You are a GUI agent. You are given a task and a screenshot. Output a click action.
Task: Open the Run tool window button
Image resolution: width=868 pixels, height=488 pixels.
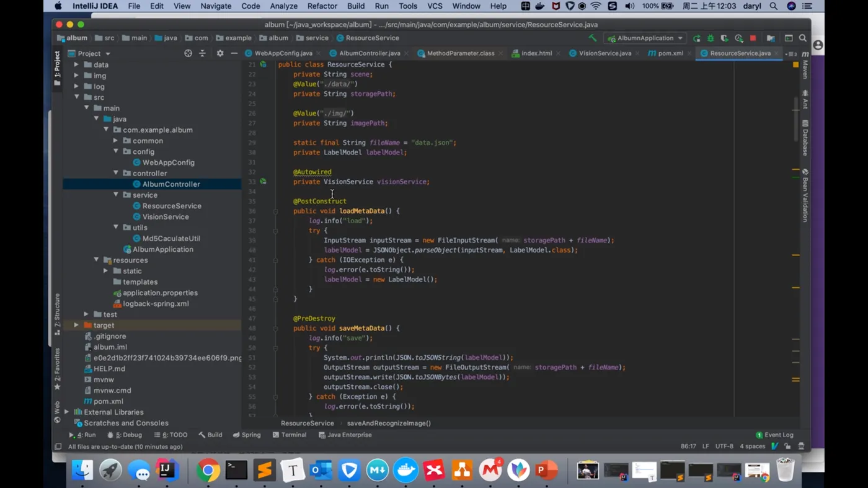tap(82, 435)
